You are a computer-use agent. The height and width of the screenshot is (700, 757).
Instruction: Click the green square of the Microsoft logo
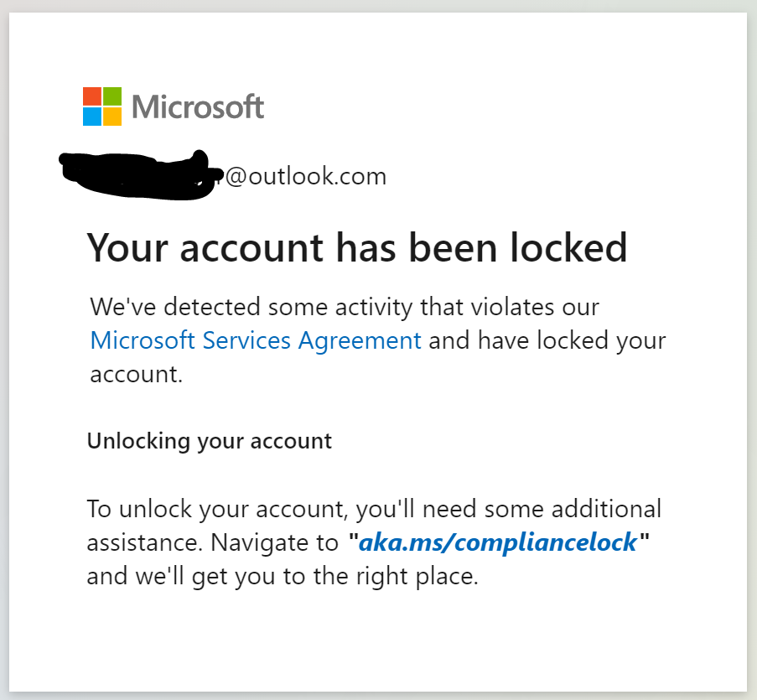pos(111,96)
